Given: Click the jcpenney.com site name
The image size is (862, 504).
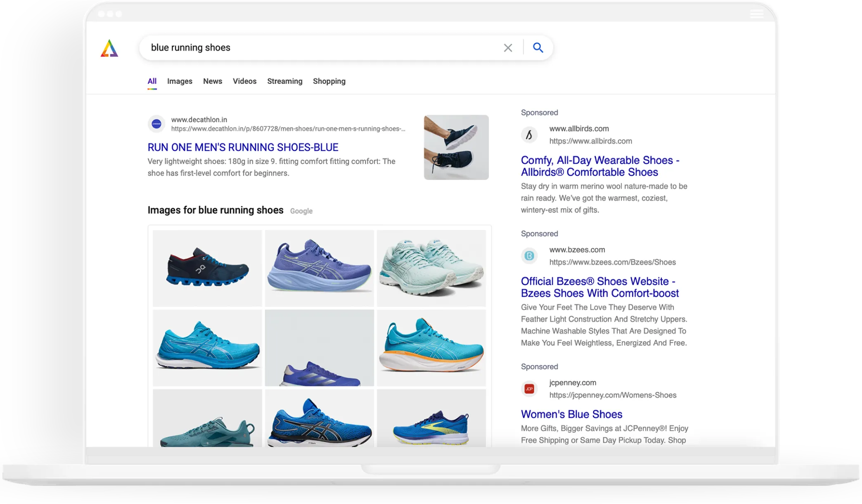Looking at the screenshot, I should tap(573, 383).
